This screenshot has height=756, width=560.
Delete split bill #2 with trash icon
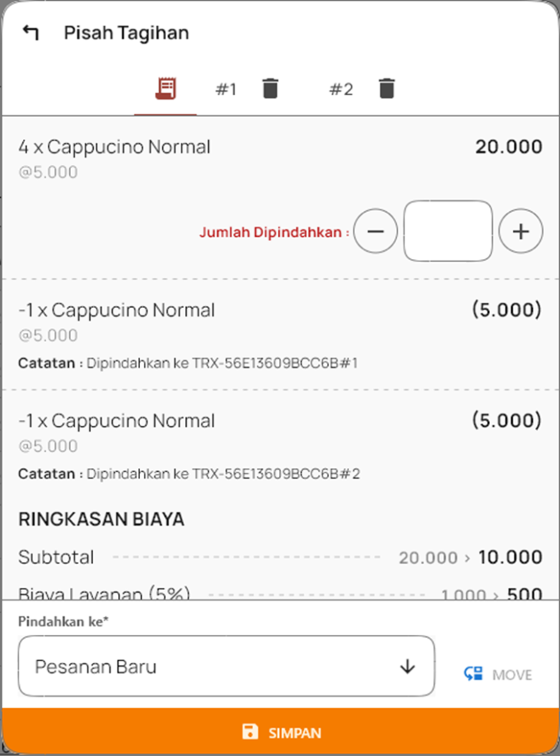click(x=387, y=89)
